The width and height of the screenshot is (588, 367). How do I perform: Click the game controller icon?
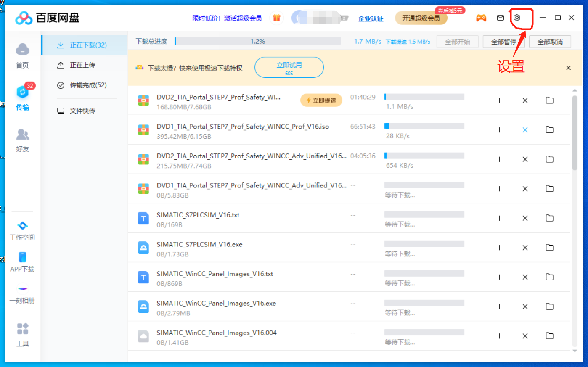tap(481, 18)
